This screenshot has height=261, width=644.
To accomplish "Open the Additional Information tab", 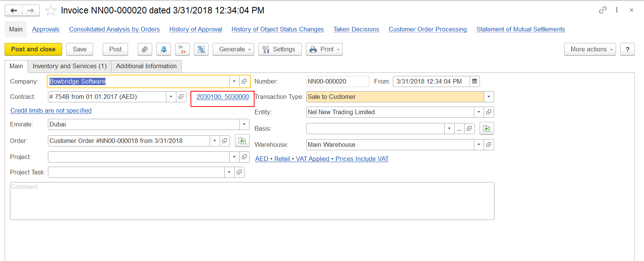I will [146, 66].
